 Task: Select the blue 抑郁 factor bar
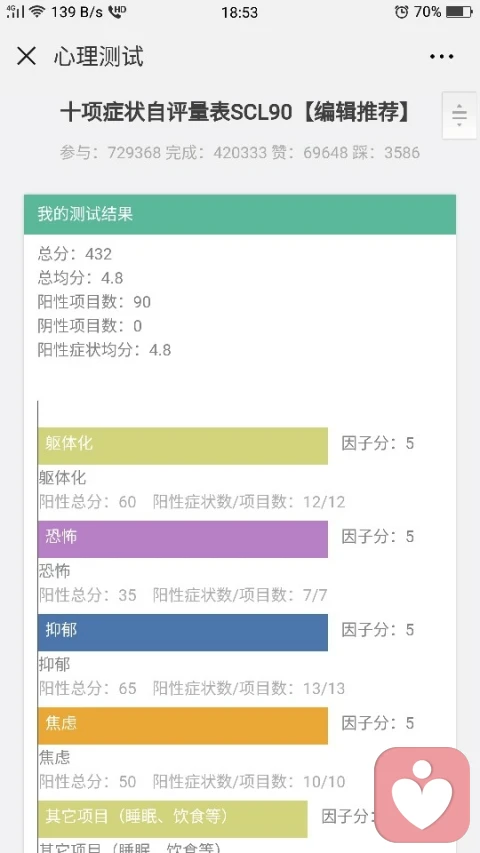pos(183,633)
